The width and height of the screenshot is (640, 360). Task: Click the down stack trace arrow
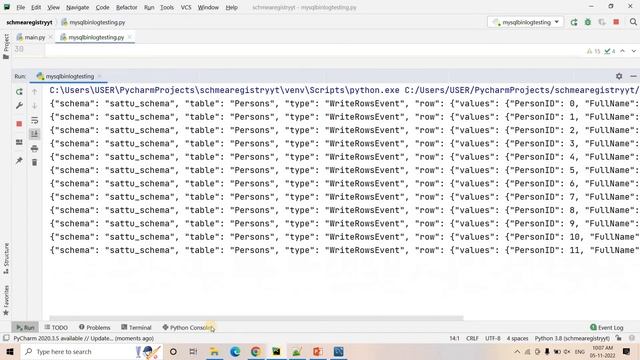(35, 106)
